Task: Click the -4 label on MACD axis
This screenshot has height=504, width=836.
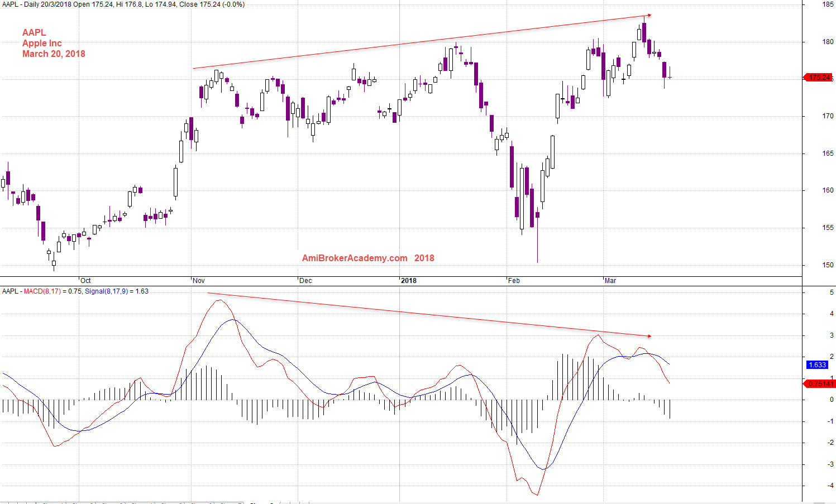Action: [830, 486]
